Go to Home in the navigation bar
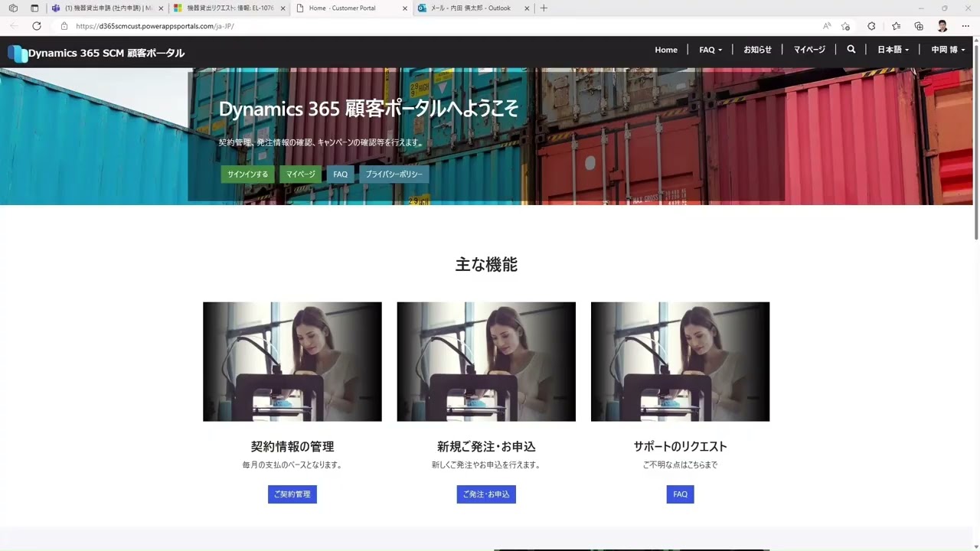Viewport: 980px width, 551px height. pyautogui.click(x=666, y=50)
